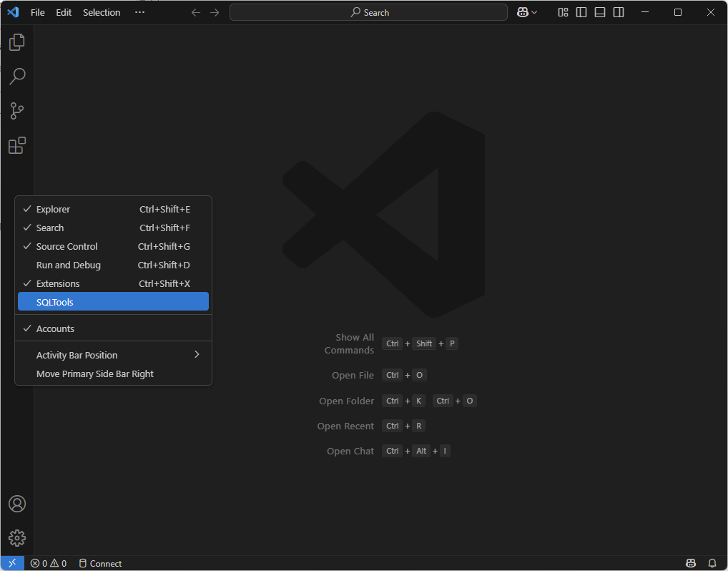Expand the title bar overflow menu (three dots)
This screenshot has width=728, height=571.
pos(139,12)
